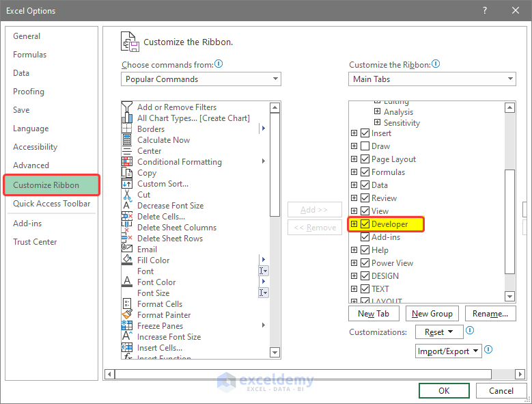Image resolution: width=532 pixels, height=404 pixels.
Task: Click the Borders command icon
Action: point(127,129)
